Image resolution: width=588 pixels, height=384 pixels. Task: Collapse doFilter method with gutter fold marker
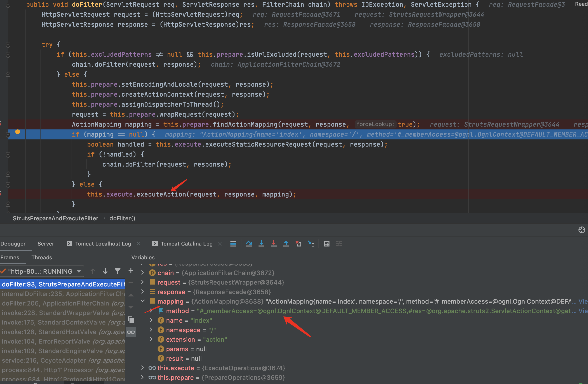(x=8, y=5)
